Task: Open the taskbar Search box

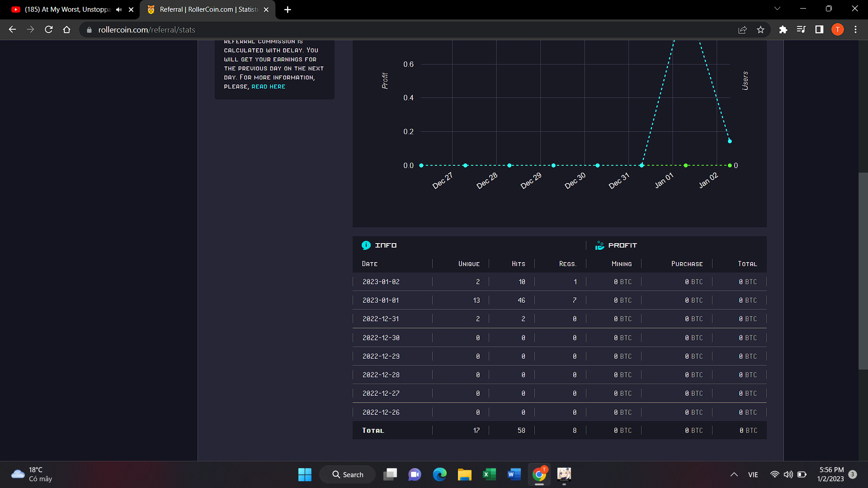Action: pyautogui.click(x=348, y=474)
